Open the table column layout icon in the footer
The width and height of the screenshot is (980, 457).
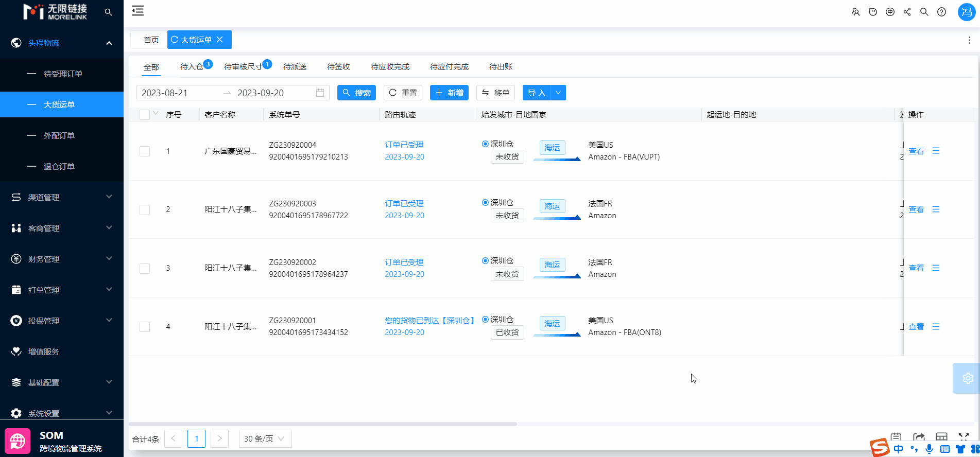point(941,437)
